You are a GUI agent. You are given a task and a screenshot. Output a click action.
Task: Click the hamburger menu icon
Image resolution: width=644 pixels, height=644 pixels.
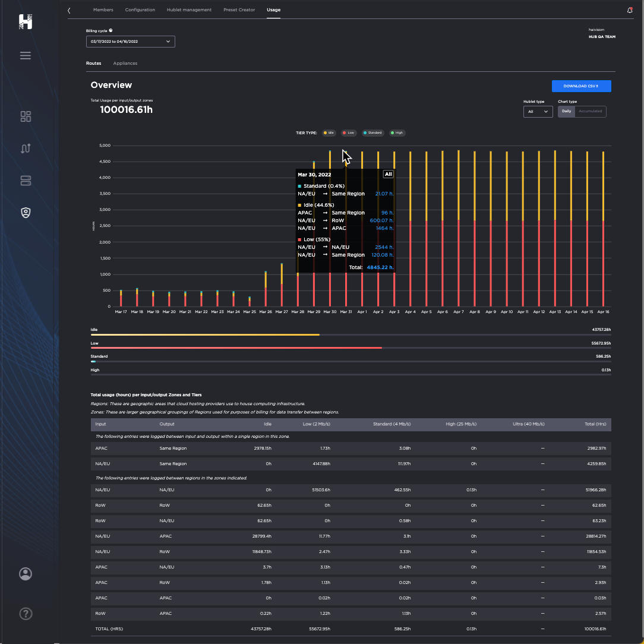point(26,55)
